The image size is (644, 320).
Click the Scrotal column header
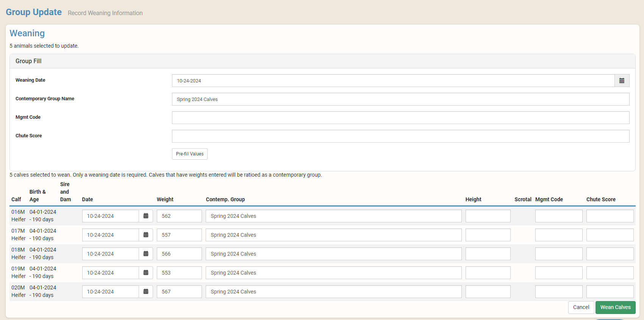[523, 199]
